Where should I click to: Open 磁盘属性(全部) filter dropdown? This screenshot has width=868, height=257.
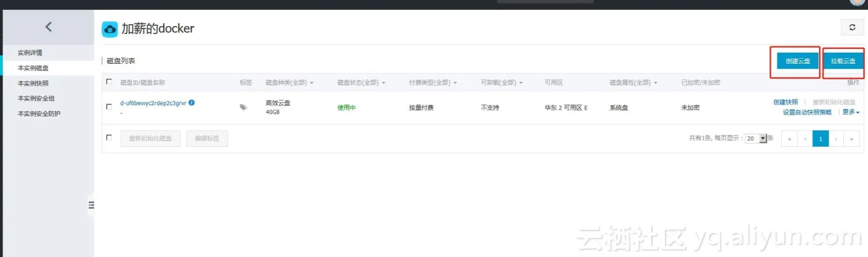coord(634,82)
